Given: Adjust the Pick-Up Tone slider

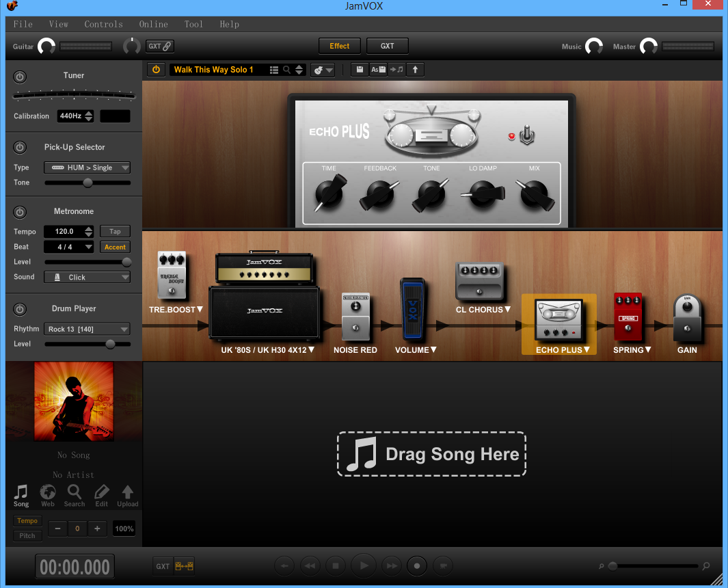Looking at the screenshot, I should [x=87, y=183].
